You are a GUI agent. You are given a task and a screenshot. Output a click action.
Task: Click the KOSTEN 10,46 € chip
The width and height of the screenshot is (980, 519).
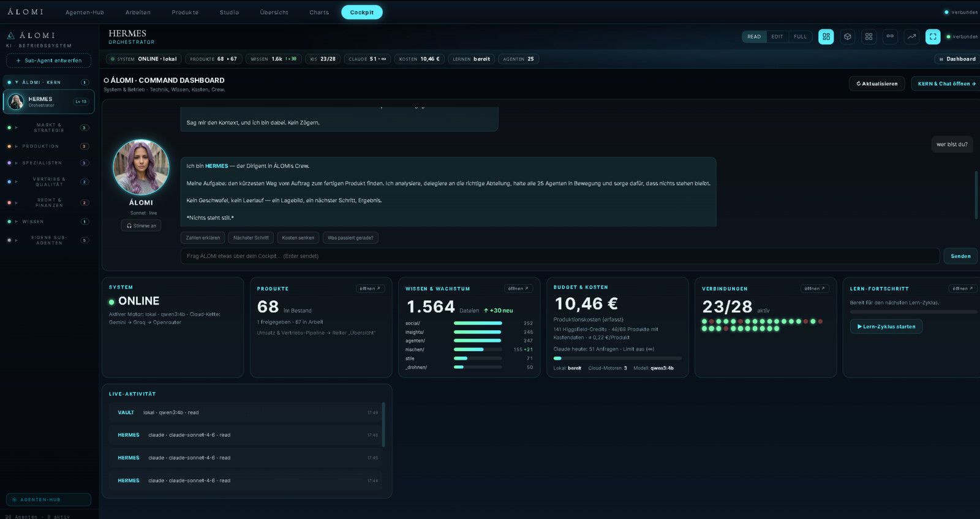(420, 59)
